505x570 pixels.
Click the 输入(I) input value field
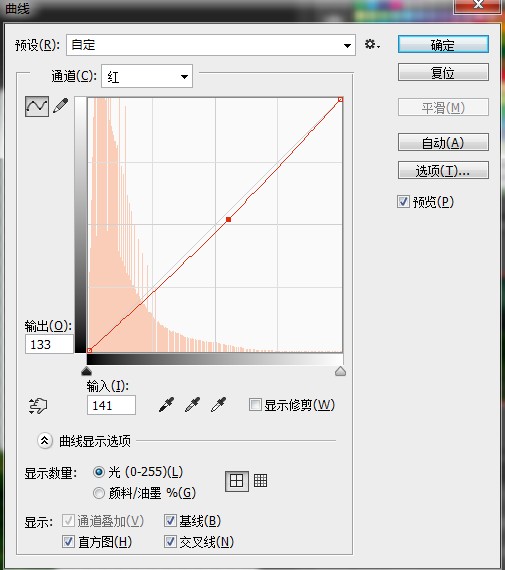[x=111, y=405]
